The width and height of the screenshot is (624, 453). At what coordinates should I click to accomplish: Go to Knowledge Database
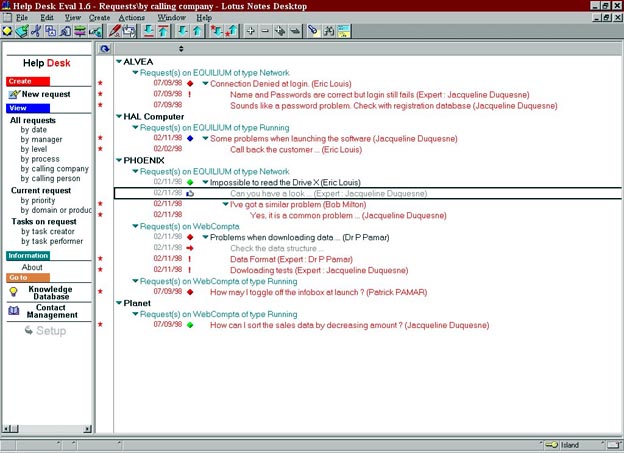51,293
